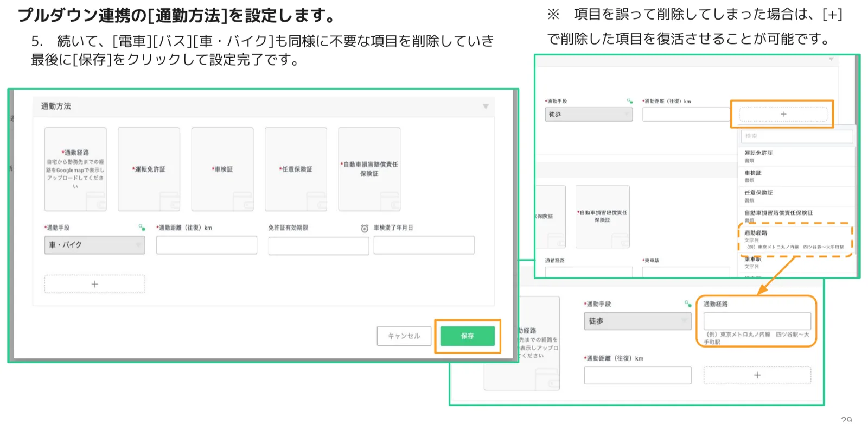Select the 車検証 upload card
The image size is (868, 429).
[x=222, y=169]
